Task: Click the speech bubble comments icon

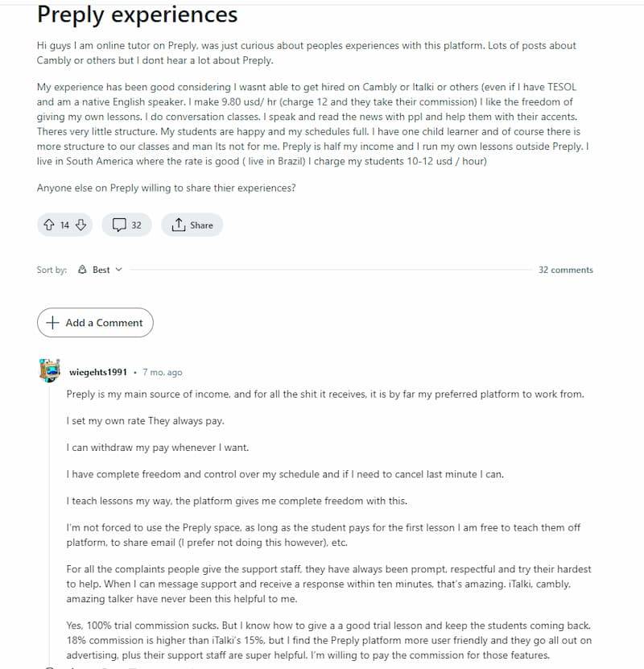Action: (119, 225)
